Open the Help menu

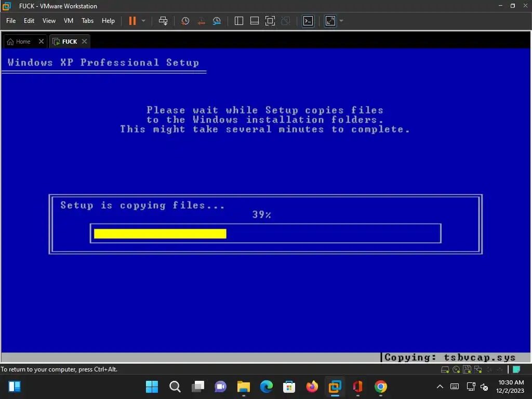(108, 21)
